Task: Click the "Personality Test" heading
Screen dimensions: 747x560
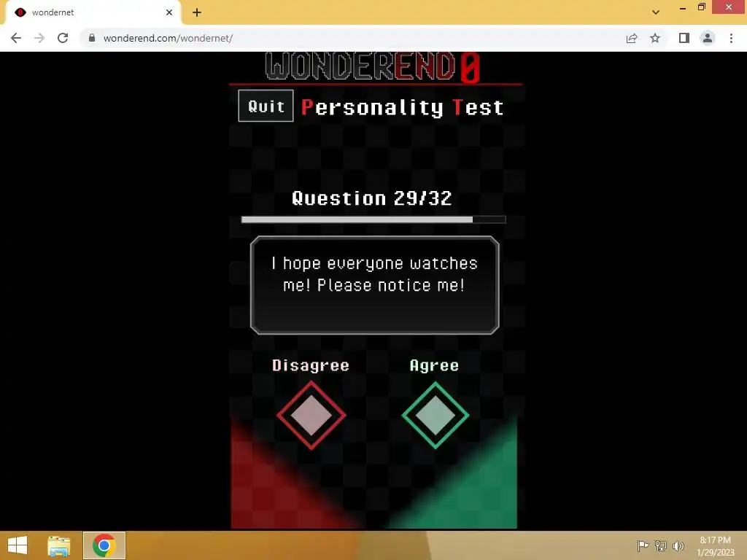Action: (403, 108)
